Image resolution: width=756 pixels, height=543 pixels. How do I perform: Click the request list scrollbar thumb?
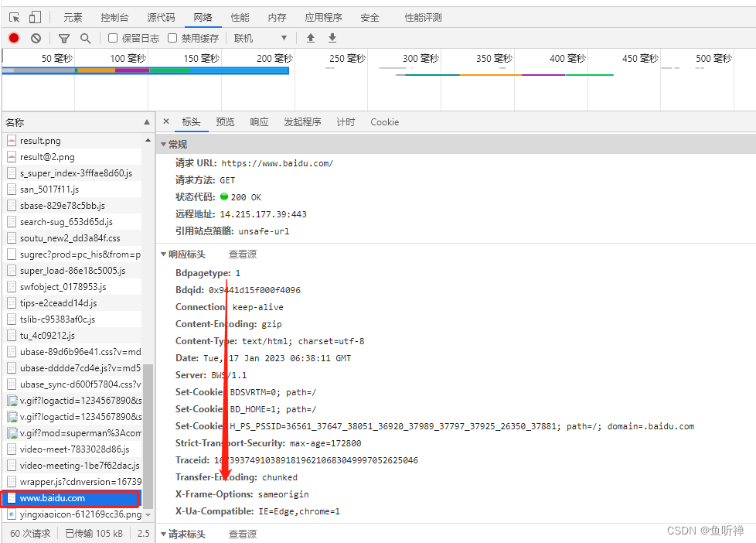click(x=148, y=435)
